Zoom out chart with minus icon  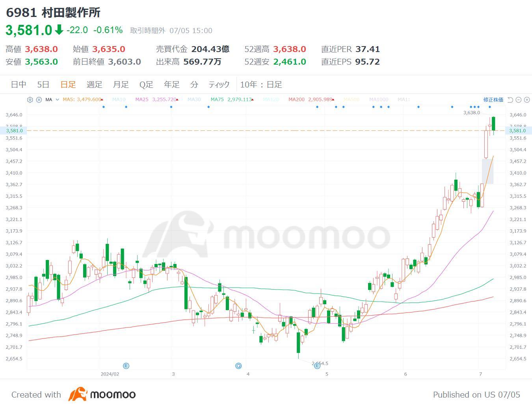point(519,100)
